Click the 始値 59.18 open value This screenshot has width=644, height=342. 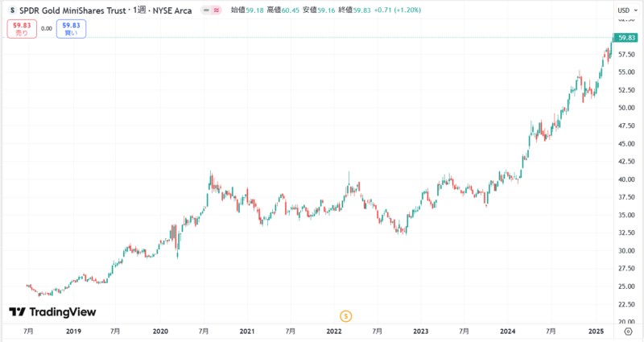247,10
